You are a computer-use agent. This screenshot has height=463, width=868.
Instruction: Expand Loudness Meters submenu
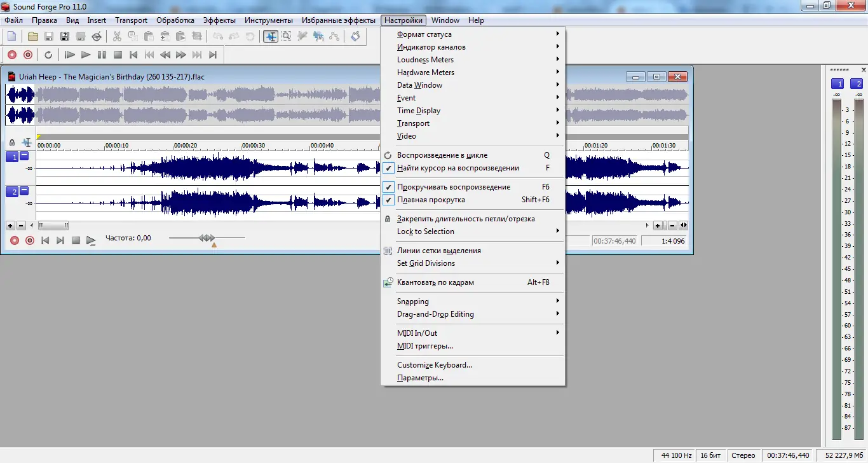tap(473, 60)
